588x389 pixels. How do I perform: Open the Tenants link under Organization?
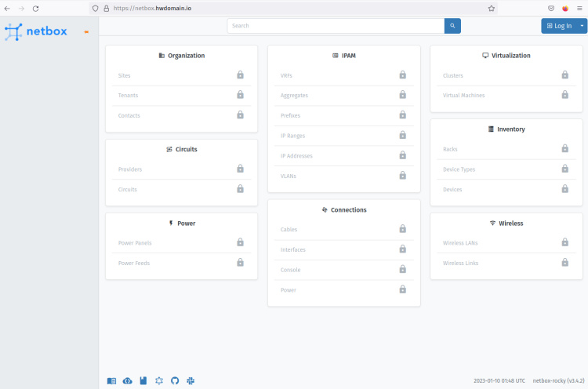click(x=128, y=96)
